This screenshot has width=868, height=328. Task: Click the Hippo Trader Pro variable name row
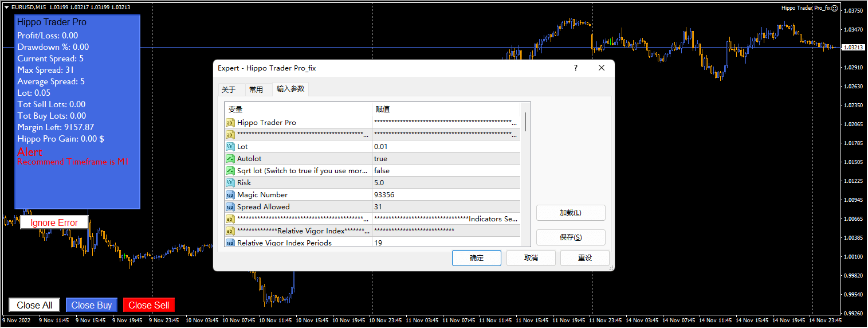(x=266, y=123)
